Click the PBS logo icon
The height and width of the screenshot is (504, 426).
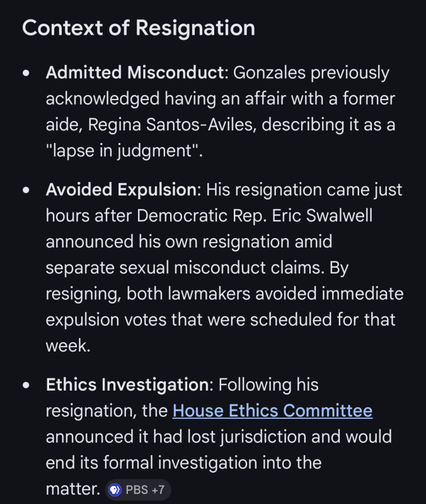pyautogui.click(x=115, y=490)
